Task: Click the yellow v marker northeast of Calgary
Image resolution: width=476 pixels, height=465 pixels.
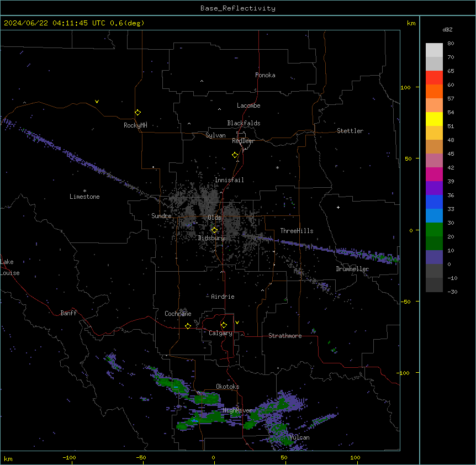Action: point(237,323)
